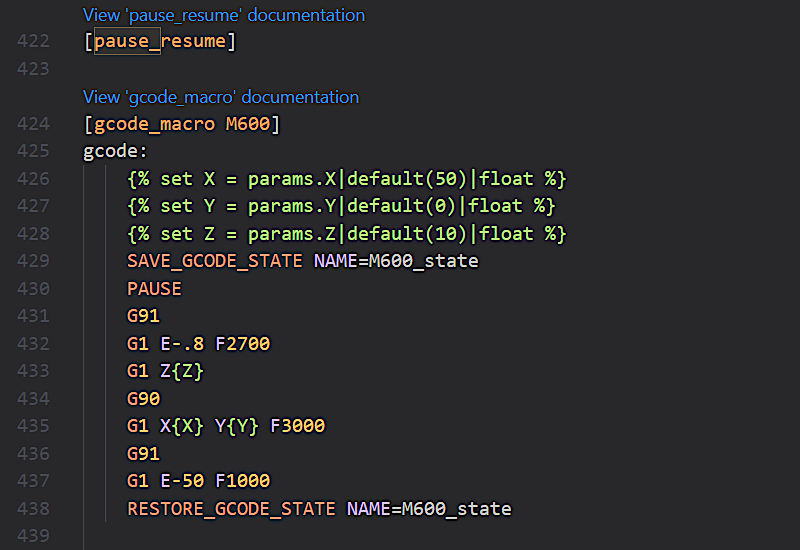
Task: Click line number 425 in gutter
Action: coord(33,152)
